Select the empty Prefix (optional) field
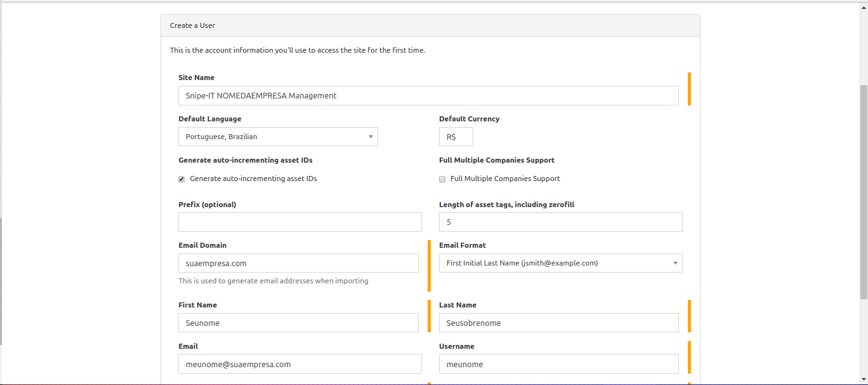 (x=300, y=222)
